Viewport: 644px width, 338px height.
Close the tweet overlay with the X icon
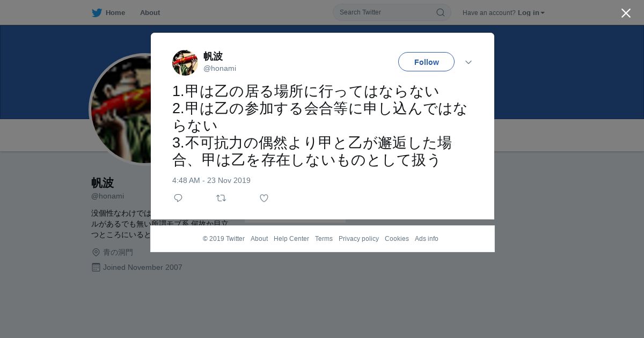(x=626, y=13)
